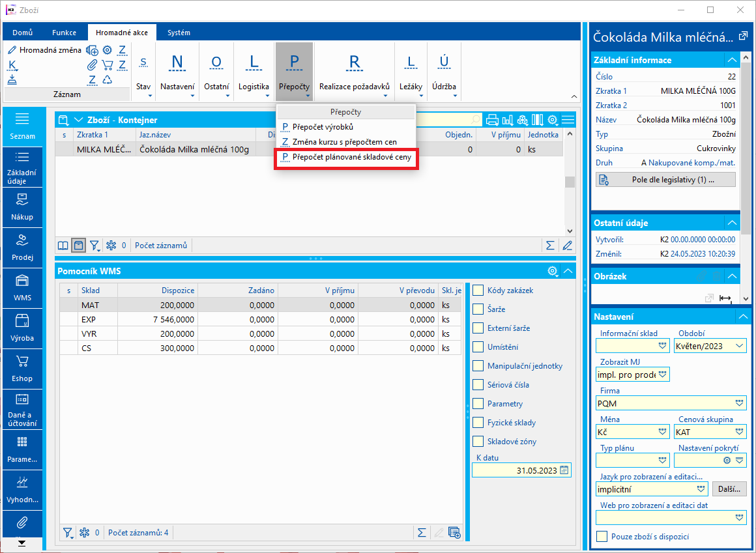Enable Parametry checkbox

[478, 404]
